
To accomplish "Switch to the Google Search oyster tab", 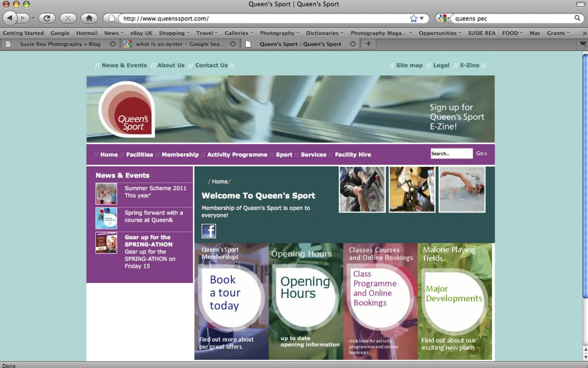I will click(180, 44).
